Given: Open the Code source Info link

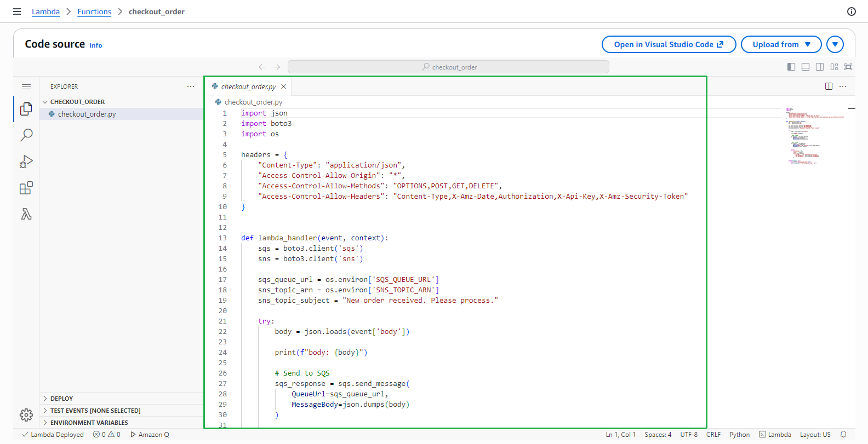Looking at the screenshot, I should 96,45.
